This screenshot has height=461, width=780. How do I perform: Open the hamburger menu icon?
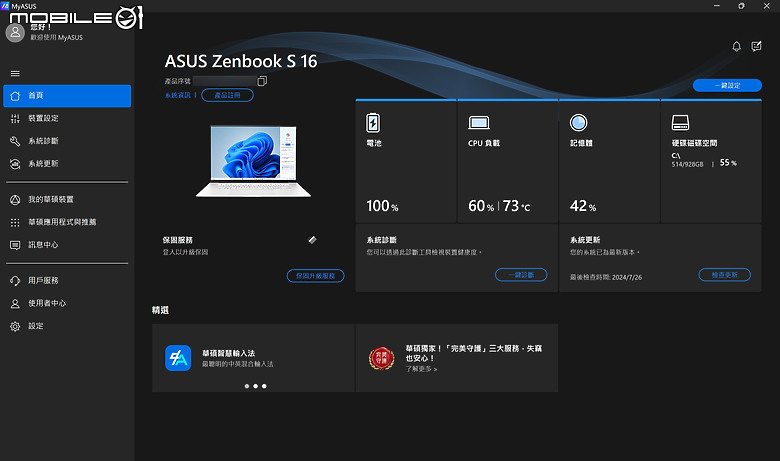tap(15, 74)
